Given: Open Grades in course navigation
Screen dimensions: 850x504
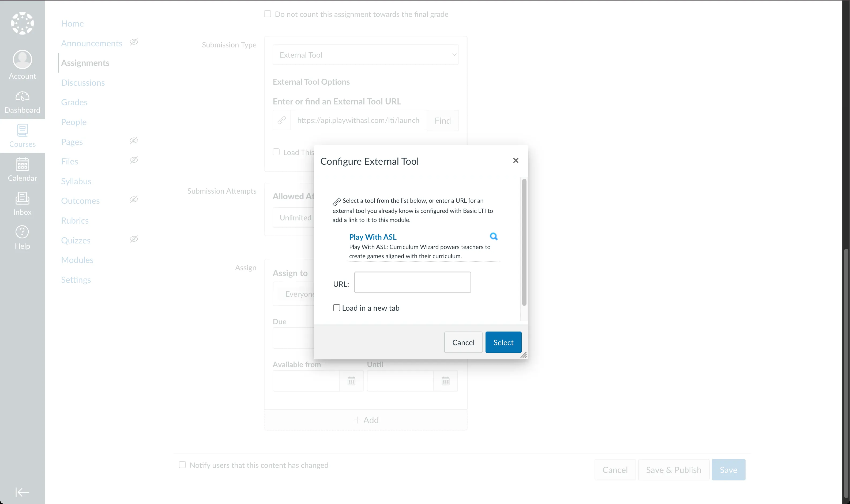Looking at the screenshot, I should tap(74, 102).
